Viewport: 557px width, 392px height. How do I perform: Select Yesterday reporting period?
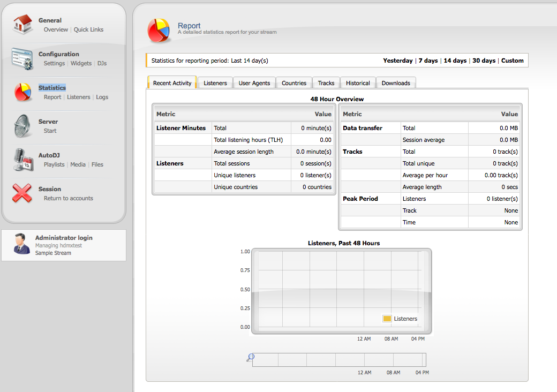coord(398,61)
